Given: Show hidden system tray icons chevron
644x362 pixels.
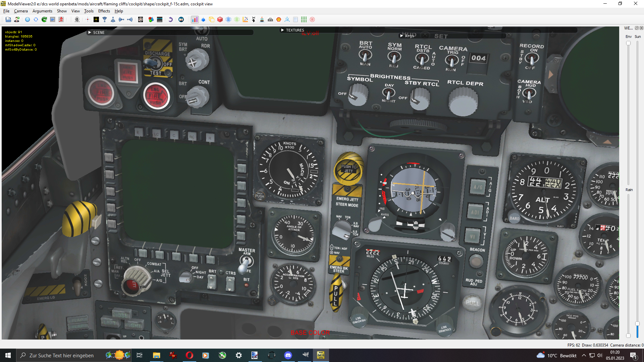Looking at the screenshot, I should pos(584,355).
